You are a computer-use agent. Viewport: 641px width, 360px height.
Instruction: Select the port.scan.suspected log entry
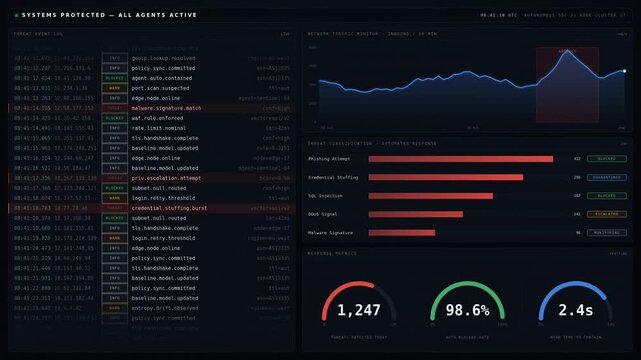coord(151,88)
